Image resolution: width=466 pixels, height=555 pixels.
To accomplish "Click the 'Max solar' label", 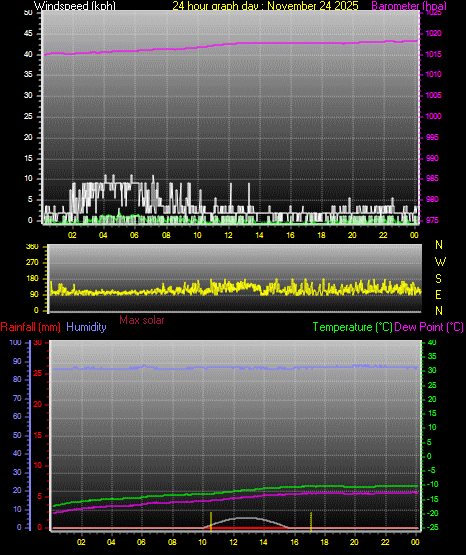I will (142, 320).
